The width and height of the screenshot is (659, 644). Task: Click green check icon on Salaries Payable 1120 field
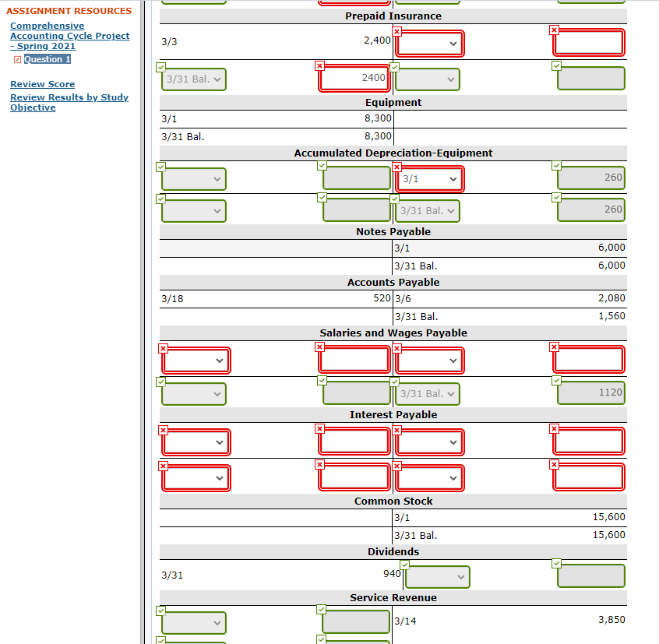click(x=556, y=380)
